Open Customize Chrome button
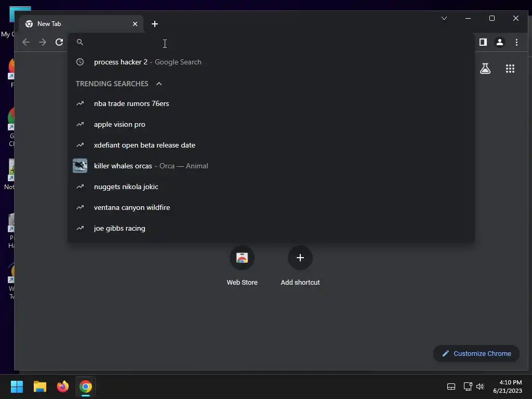The height and width of the screenshot is (399, 532). click(x=476, y=353)
